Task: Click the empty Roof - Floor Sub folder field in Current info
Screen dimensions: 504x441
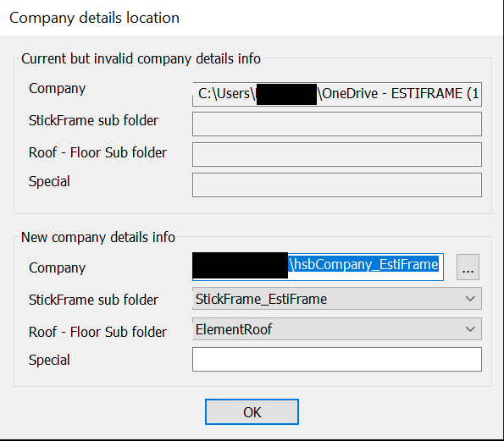Action: [337, 155]
